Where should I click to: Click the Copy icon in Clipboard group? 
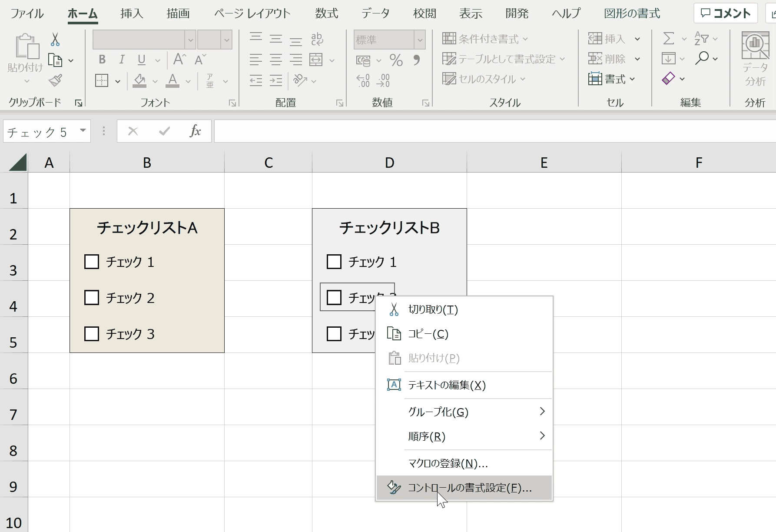(55, 60)
